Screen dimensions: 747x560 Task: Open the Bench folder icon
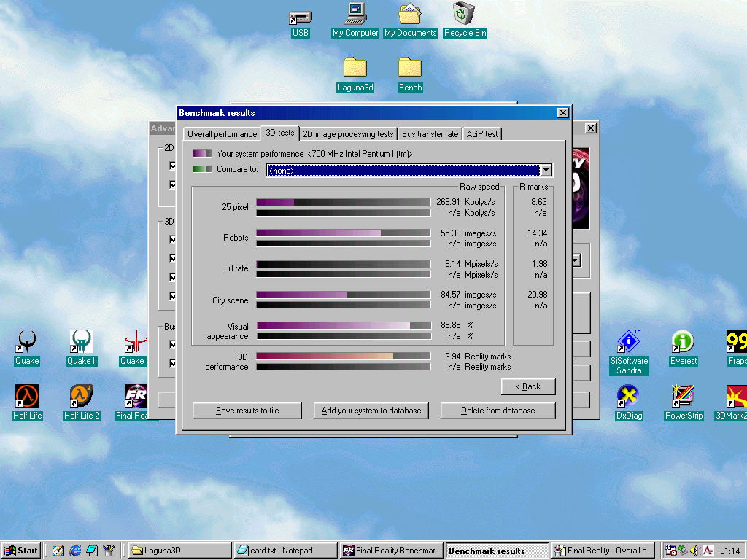tap(410, 68)
